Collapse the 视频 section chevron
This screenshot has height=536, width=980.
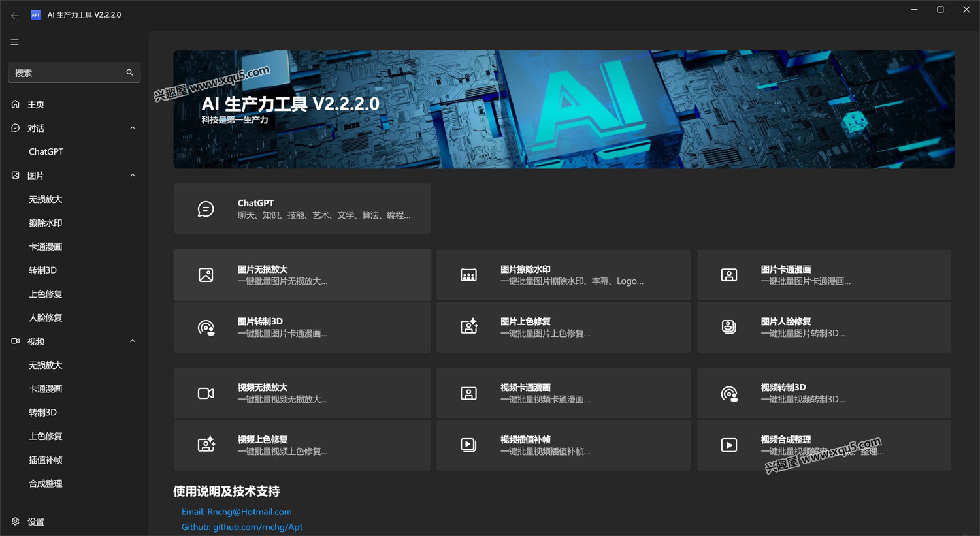coord(133,341)
